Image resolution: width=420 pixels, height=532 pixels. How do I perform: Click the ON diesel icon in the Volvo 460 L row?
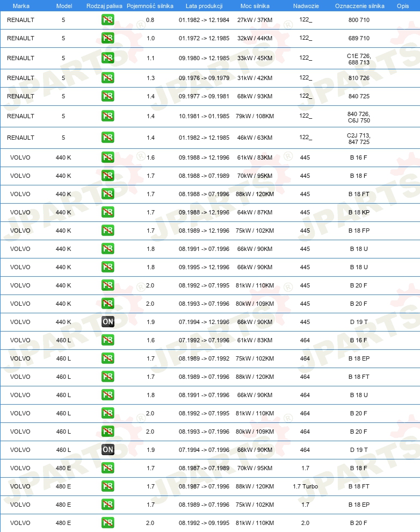[108, 450]
